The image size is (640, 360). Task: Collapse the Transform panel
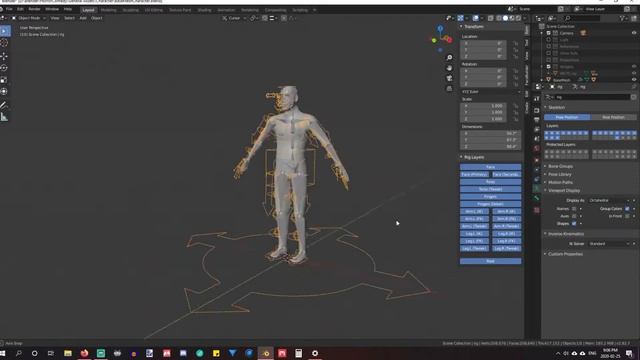pos(472,27)
